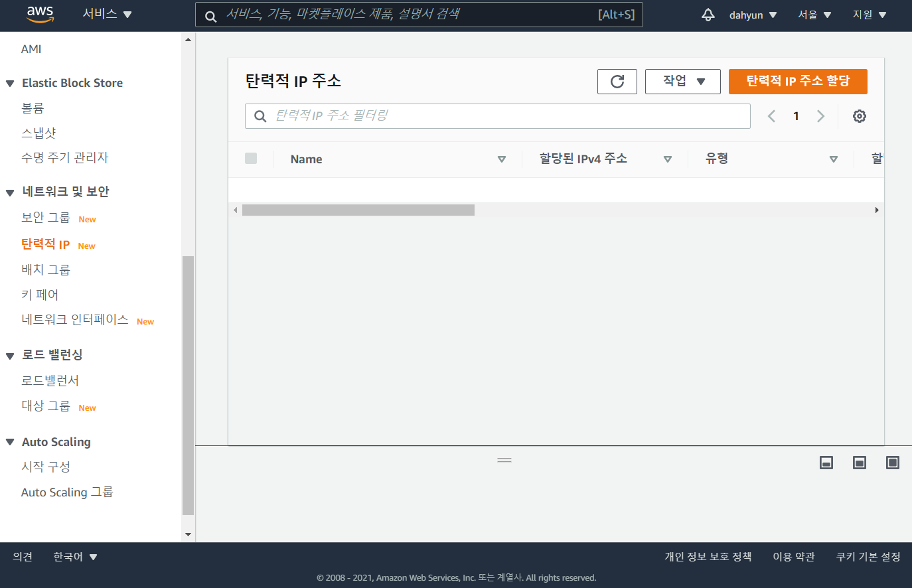Click the filter magnifier icon
This screenshot has height=588, width=912.
(x=261, y=116)
